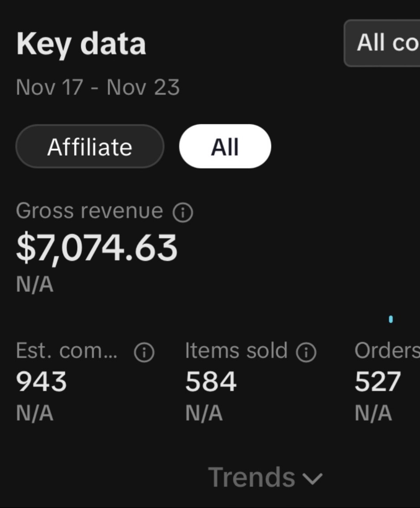Select the 943 estimated commission value

(42, 381)
